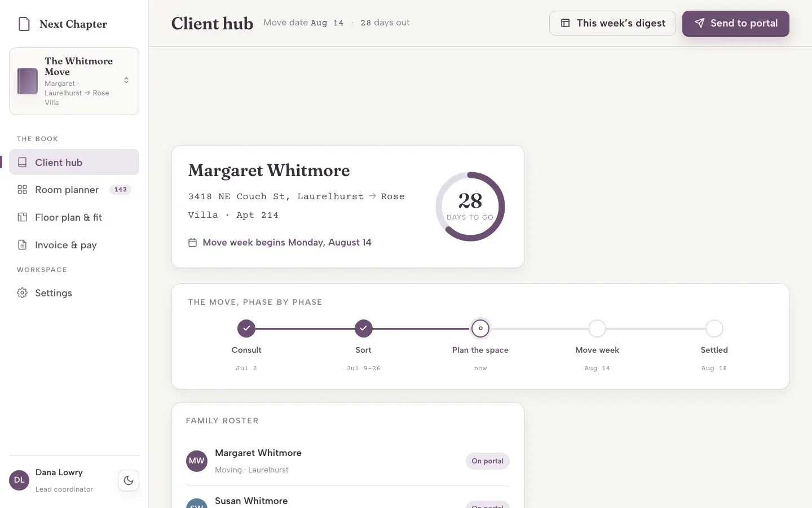Click the 'Aug 14' date under Move week

tap(597, 369)
